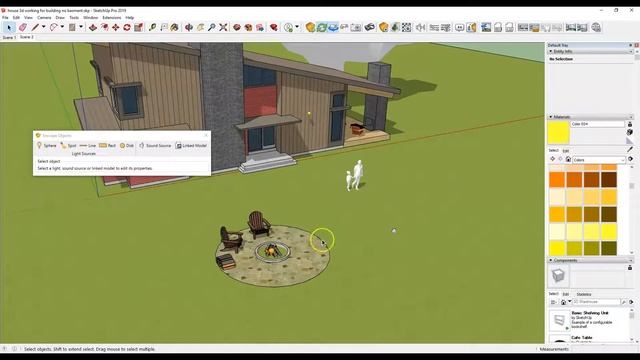Pick the dark brown swatch
Image resolution: width=640 pixels, height=360 pixels.
609,180
